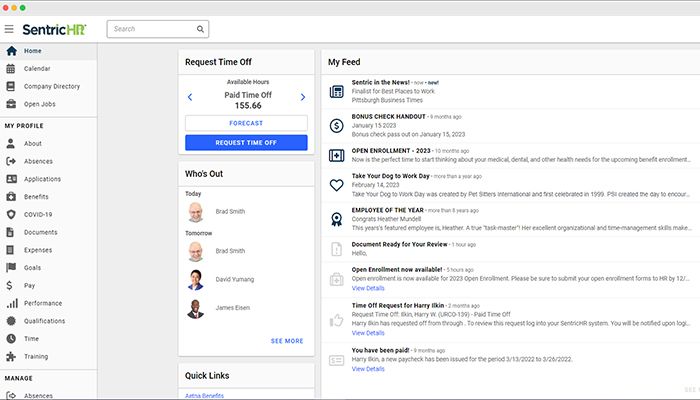The image size is (700, 400).
Task: Click David Yumang's profile photo
Action: coord(196,281)
